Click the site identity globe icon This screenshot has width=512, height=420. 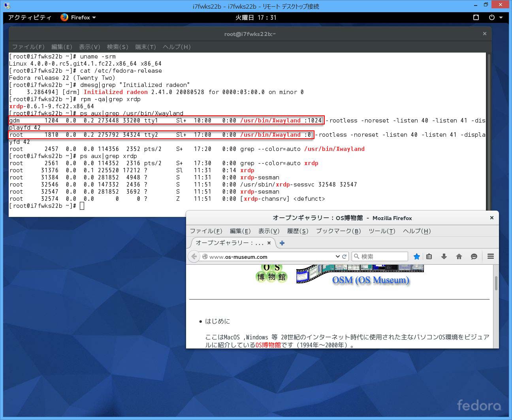(x=205, y=256)
